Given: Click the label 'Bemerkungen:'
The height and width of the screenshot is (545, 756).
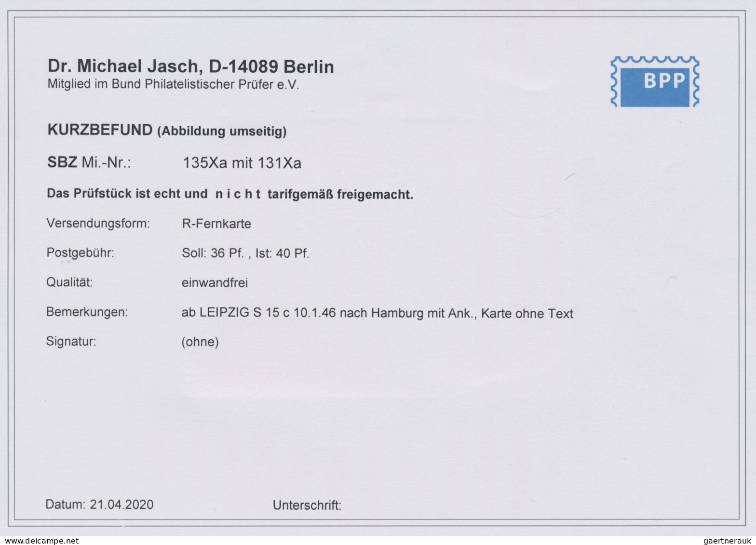Looking at the screenshot, I should (87, 312).
